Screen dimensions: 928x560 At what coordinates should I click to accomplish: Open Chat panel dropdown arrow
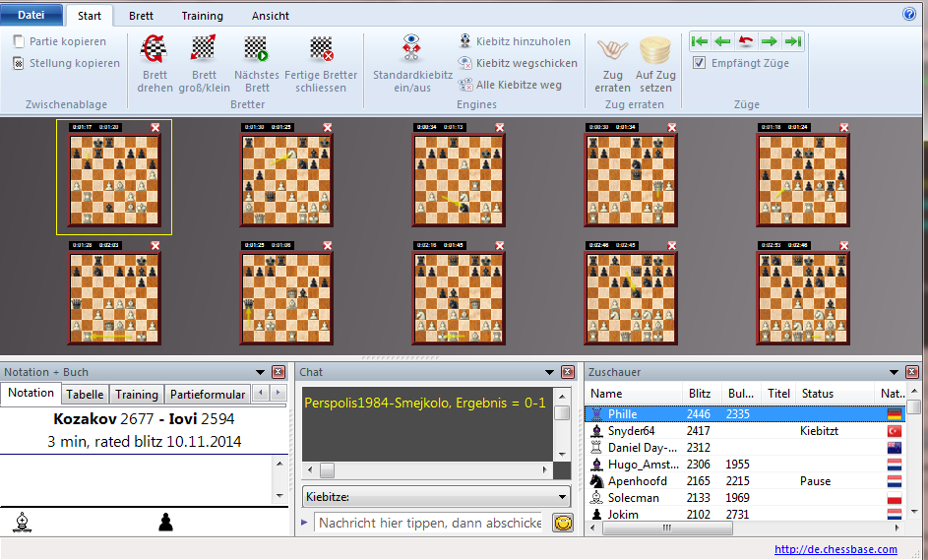(x=549, y=372)
